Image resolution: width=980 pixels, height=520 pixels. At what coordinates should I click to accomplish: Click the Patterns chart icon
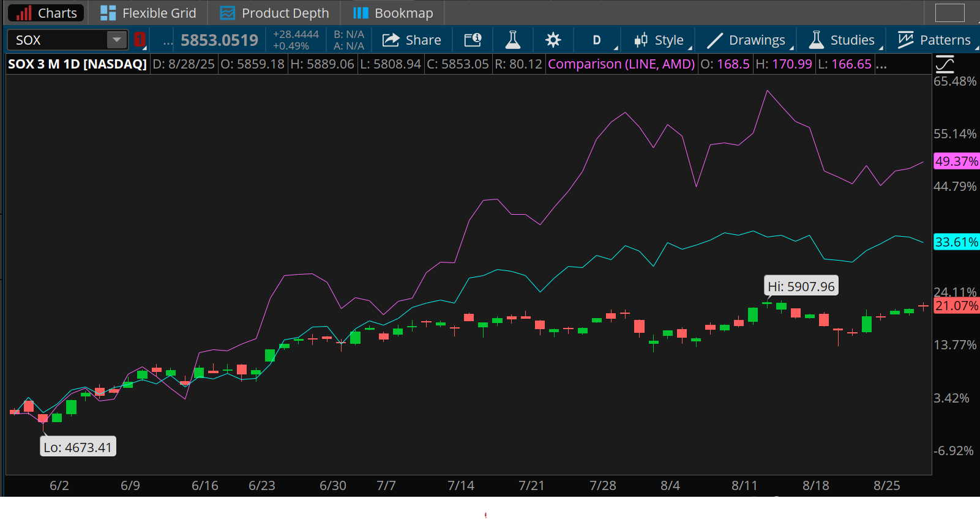905,40
